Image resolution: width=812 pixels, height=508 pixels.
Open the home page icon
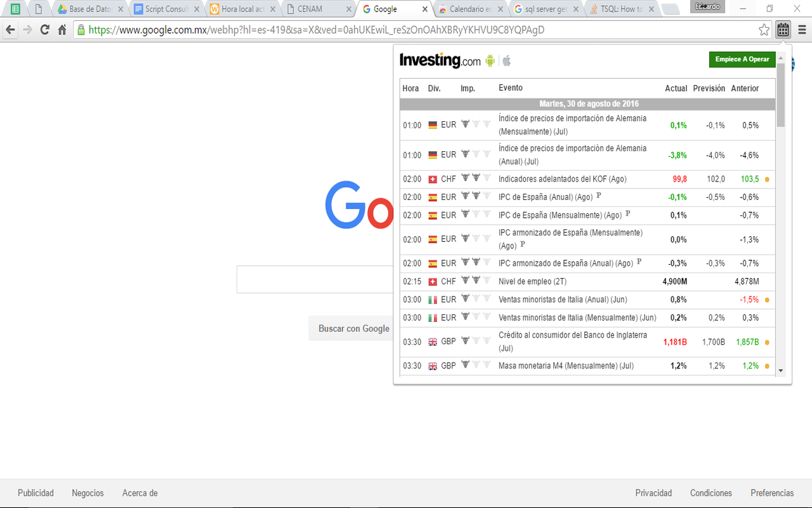[x=62, y=30]
